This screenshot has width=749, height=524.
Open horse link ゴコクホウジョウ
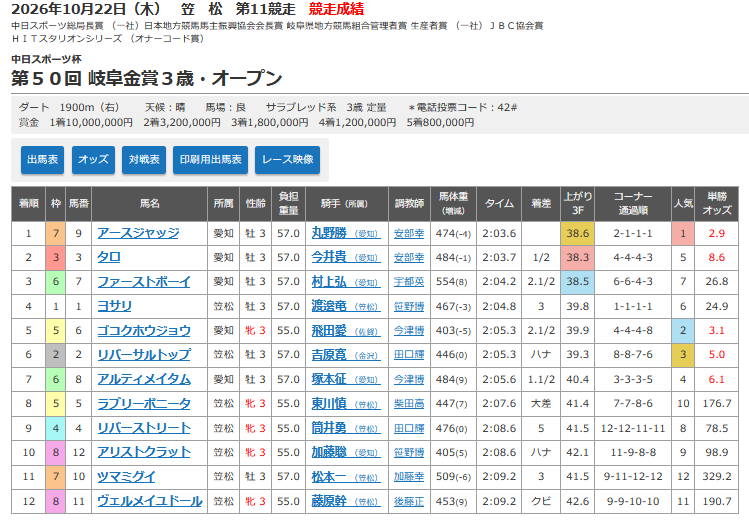(x=144, y=331)
